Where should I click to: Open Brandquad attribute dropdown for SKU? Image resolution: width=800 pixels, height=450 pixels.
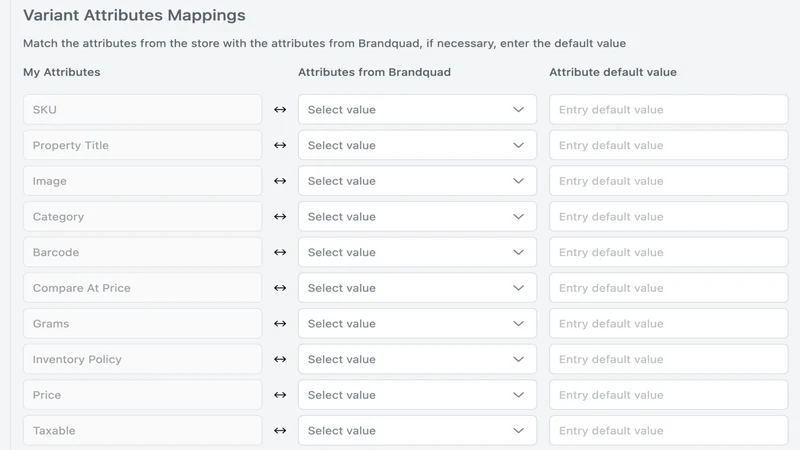(417, 109)
